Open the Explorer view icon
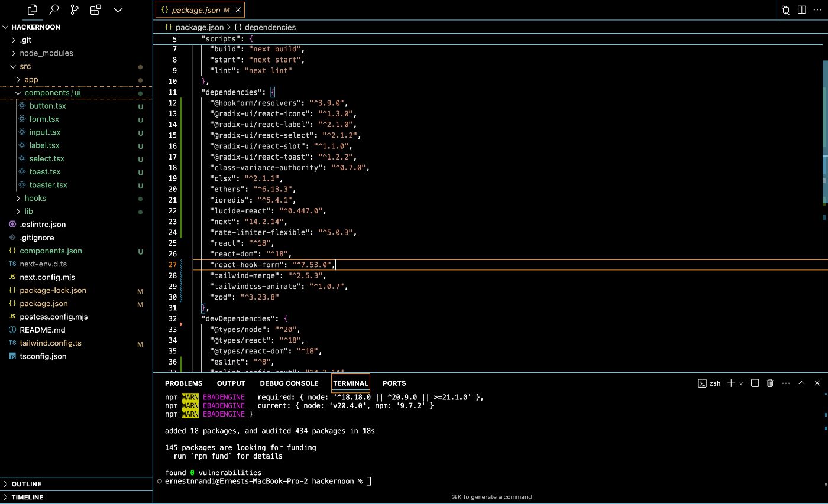Screen dimensions: 828x504 tap(33, 9)
